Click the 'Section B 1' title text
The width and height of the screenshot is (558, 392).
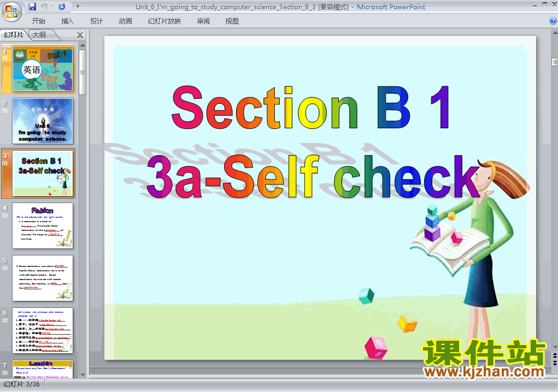tap(310, 108)
